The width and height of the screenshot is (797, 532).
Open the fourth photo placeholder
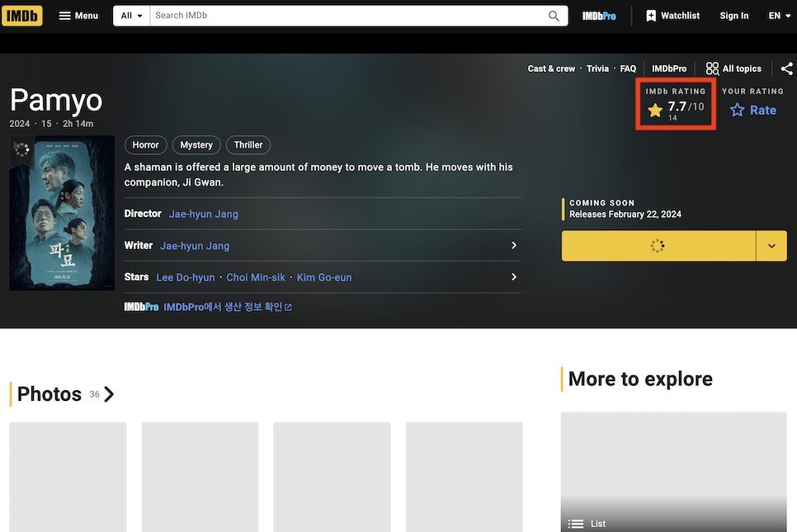(x=464, y=477)
